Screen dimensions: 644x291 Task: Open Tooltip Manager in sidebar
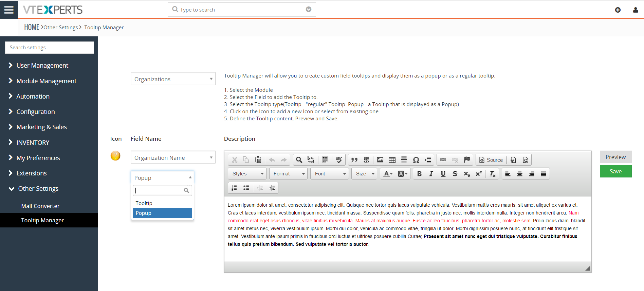49,220
